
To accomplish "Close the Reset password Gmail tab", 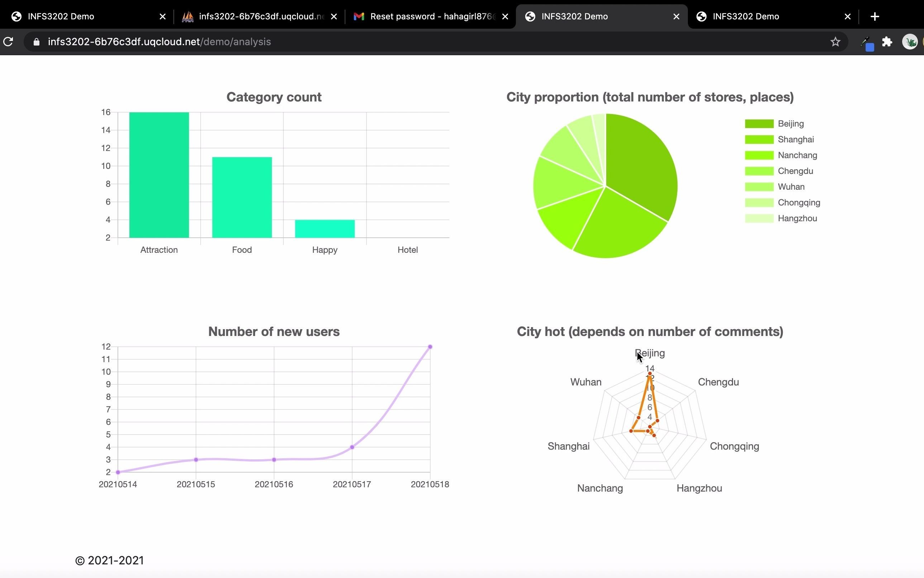I will click(x=504, y=16).
